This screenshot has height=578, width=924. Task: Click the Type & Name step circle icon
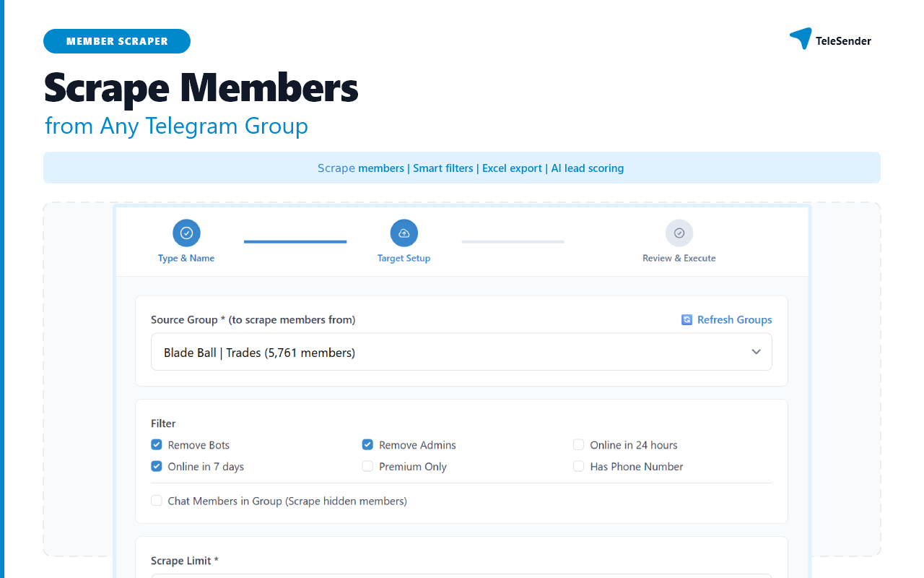[186, 233]
